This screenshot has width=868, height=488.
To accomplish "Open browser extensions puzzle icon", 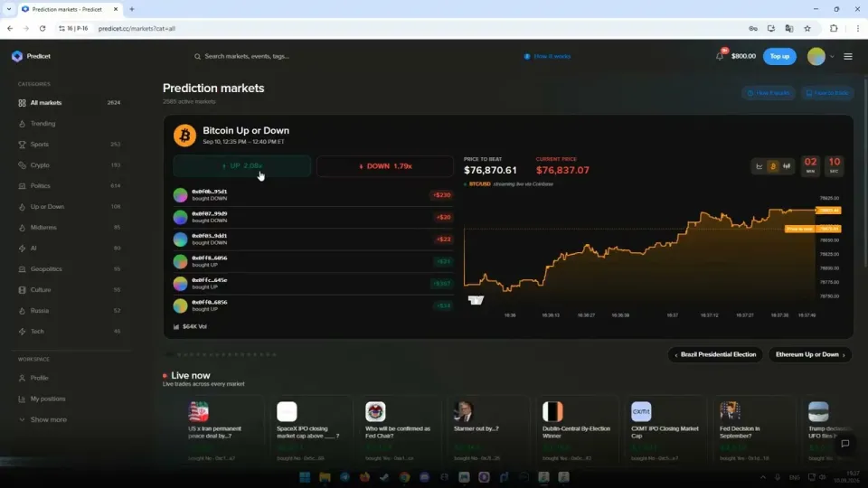I will (834, 28).
